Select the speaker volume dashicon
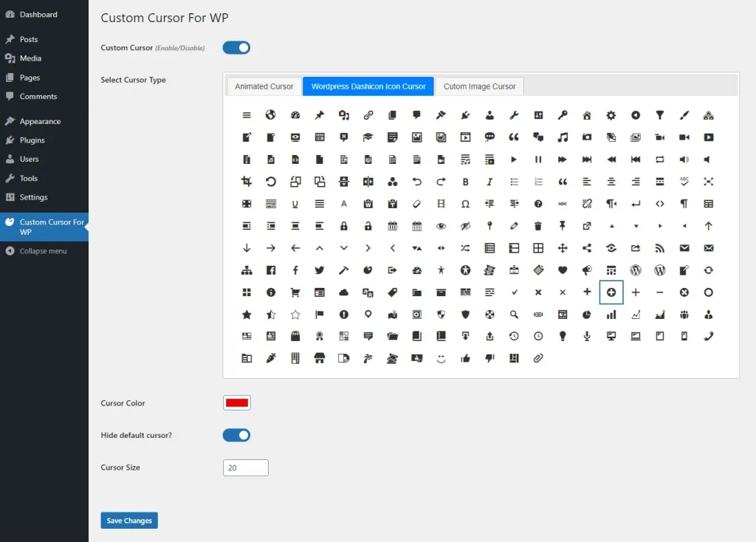The height and width of the screenshot is (542, 756). [x=684, y=159]
